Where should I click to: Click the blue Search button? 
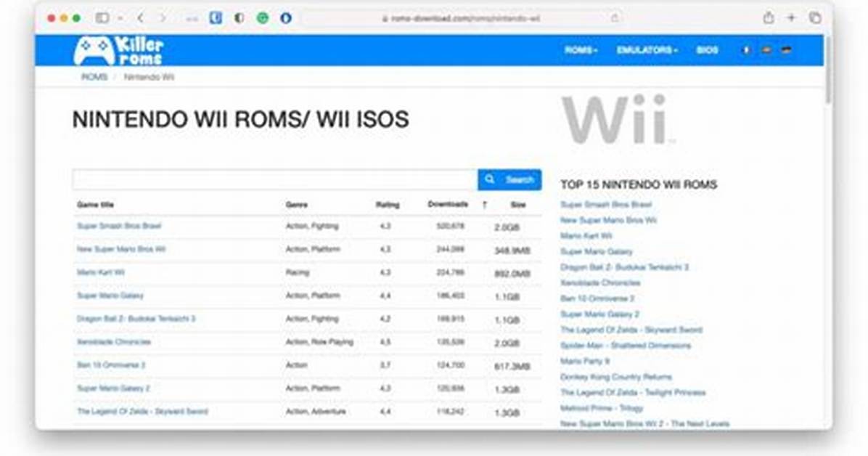(509, 179)
